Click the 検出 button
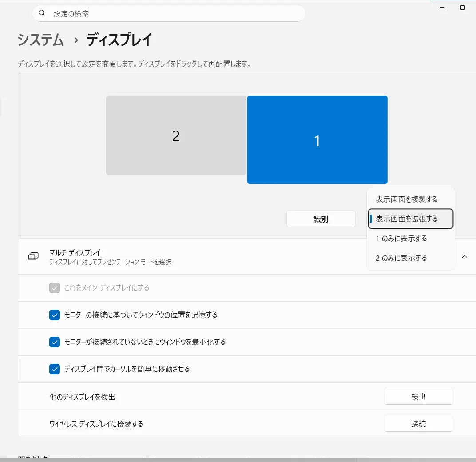 click(419, 396)
